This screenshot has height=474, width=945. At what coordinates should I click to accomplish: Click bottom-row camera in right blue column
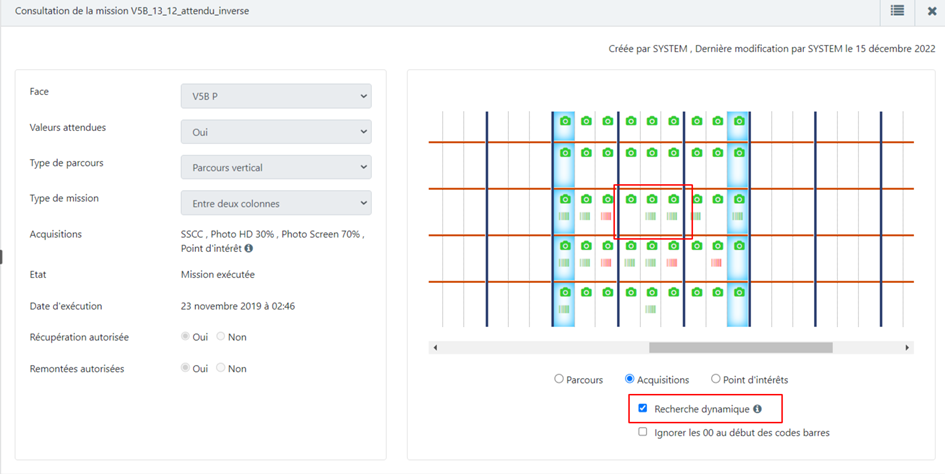739,292
